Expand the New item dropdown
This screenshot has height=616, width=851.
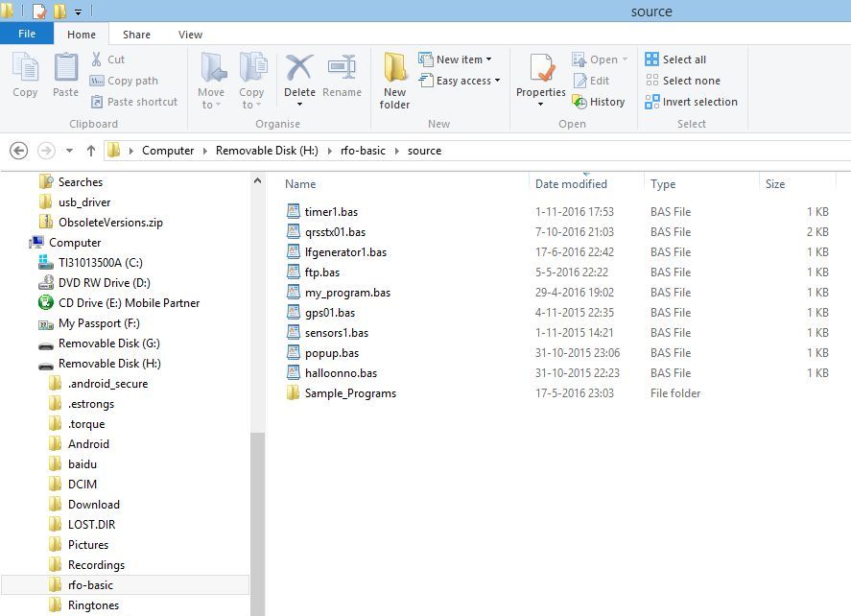pyautogui.click(x=458, y=59)
